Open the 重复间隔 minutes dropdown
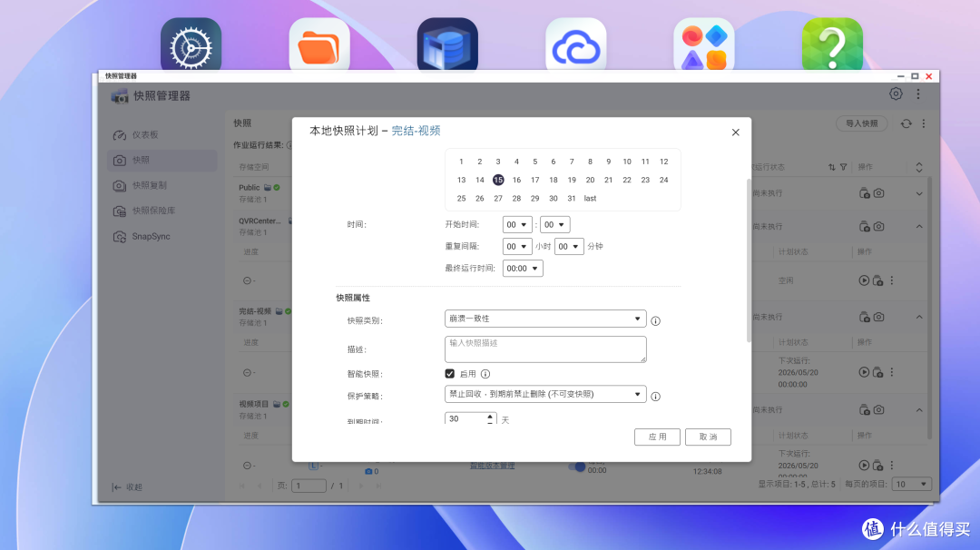980x550 pixels. [x=569, y=246]
